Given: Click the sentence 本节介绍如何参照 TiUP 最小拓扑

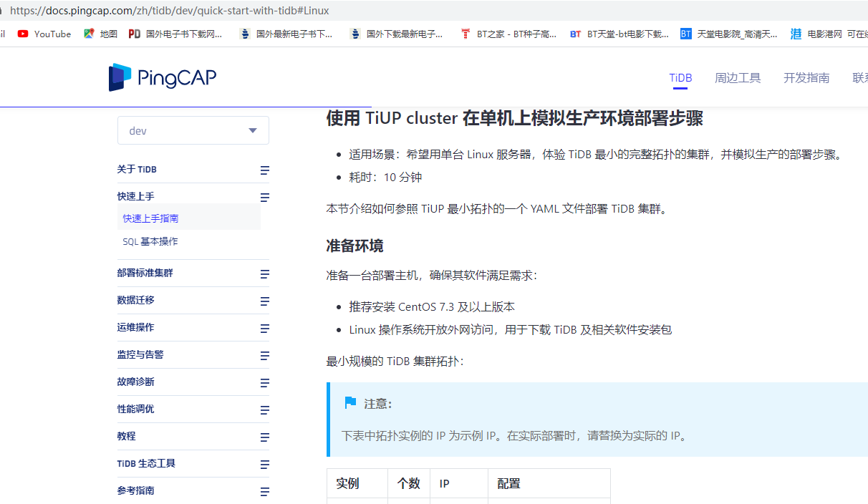Looking at the screenshot, I should click(498, 209).
